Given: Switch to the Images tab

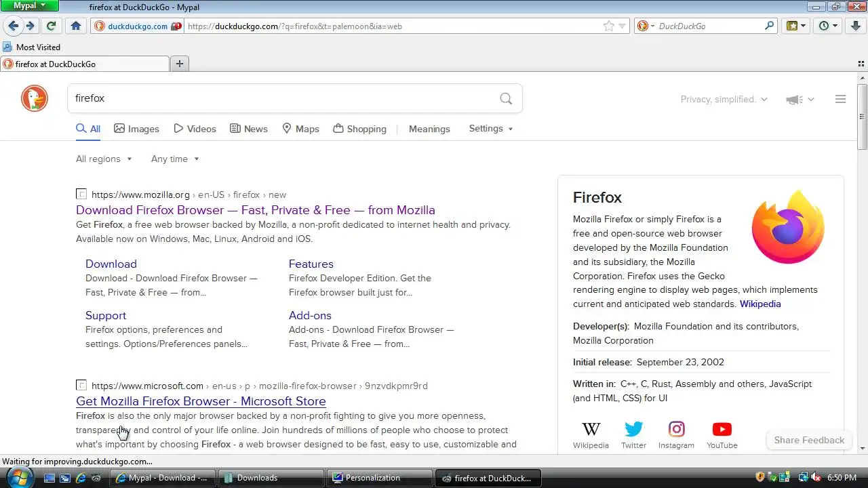Looking at the screenshot, I should pos(136,129).
